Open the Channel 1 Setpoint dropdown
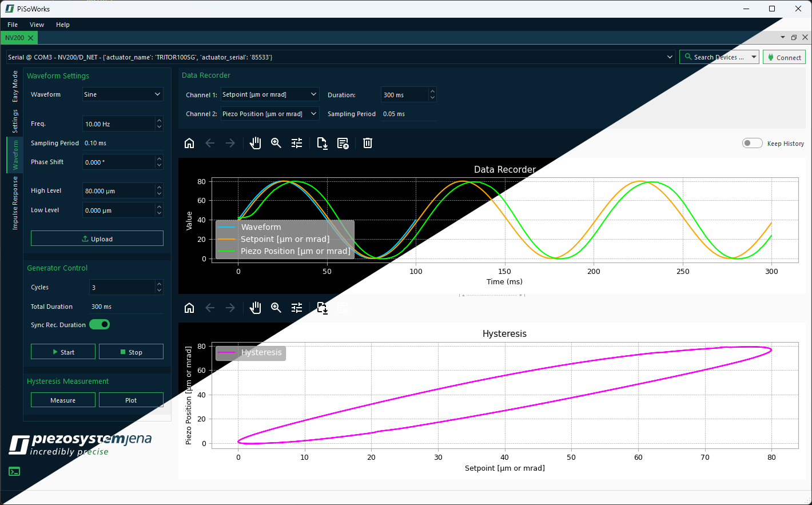Image resolution: width=812 pixels, height=505 pixels. pyautogui.click(x=269, y=94)
